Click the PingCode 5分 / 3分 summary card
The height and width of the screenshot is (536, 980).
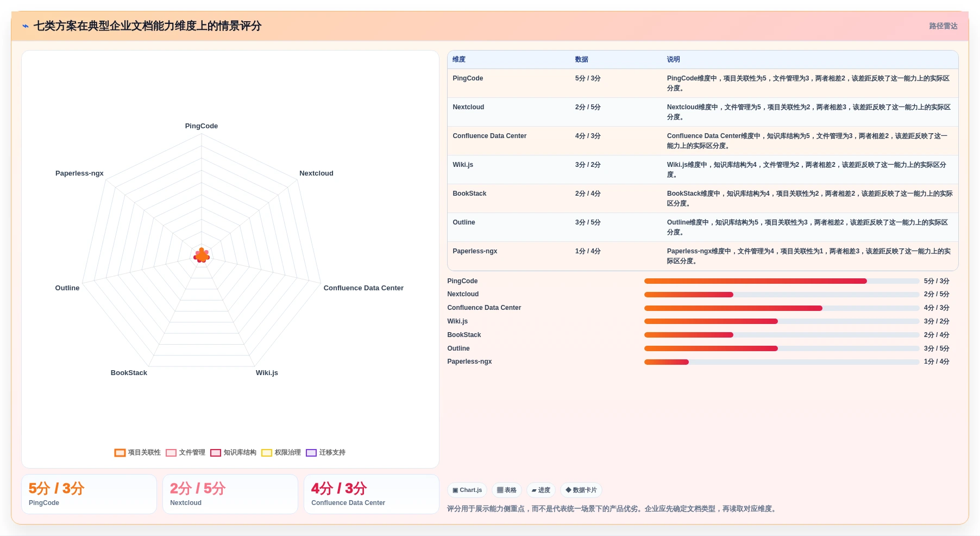(x=89, y=494)
